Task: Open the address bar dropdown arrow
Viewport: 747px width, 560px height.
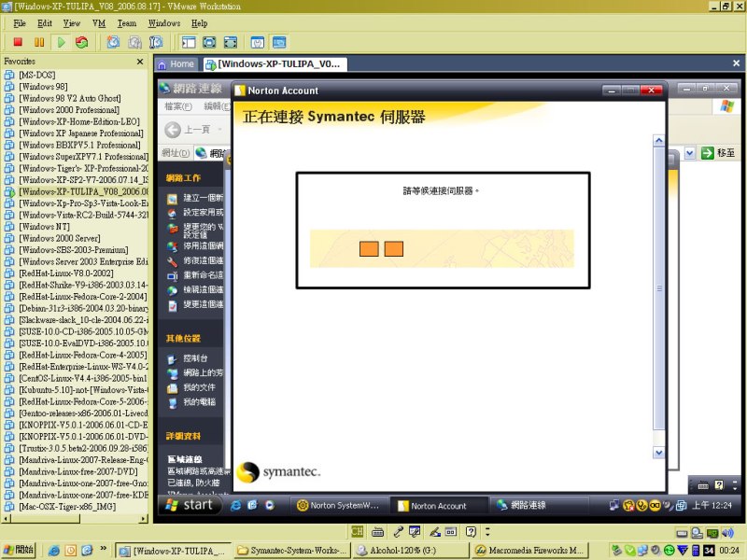Action: pyautogui.click(x=689, y=153)
